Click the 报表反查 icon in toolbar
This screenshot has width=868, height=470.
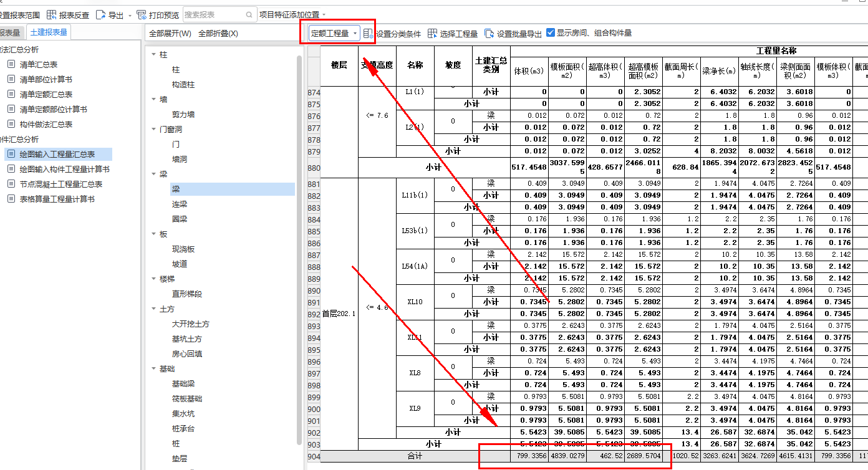[51, 14]
